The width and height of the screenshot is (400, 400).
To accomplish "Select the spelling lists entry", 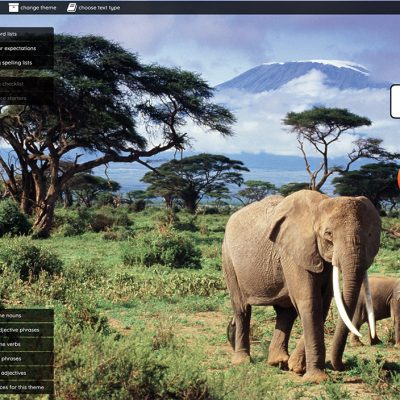I will pos(27,63).
